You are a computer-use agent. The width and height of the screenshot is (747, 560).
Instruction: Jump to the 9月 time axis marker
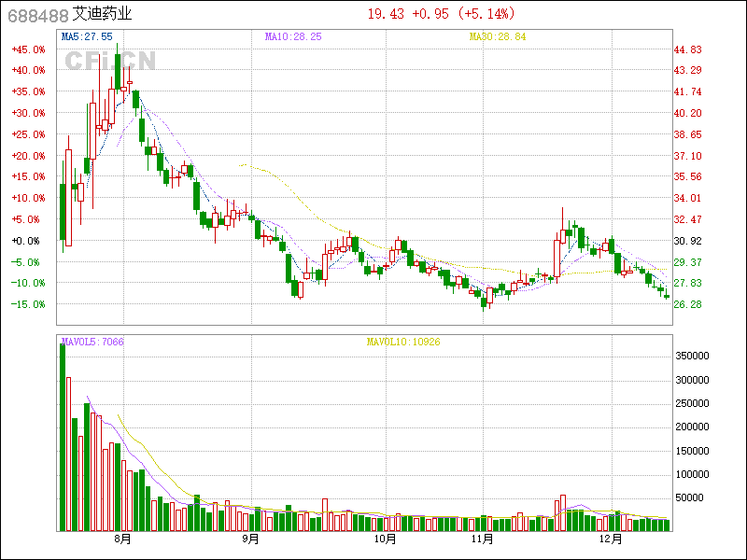pyautogui.click(x=249, y=539)
